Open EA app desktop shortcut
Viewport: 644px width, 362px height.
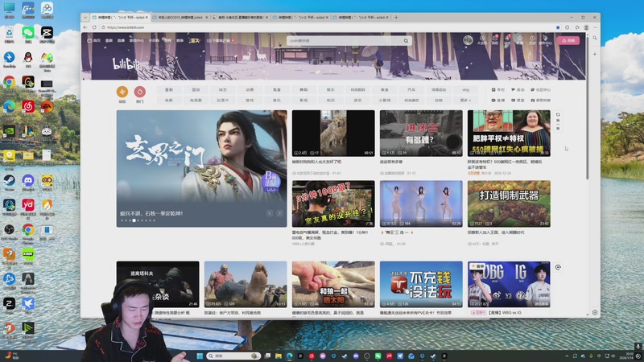(x=47, y=109)
